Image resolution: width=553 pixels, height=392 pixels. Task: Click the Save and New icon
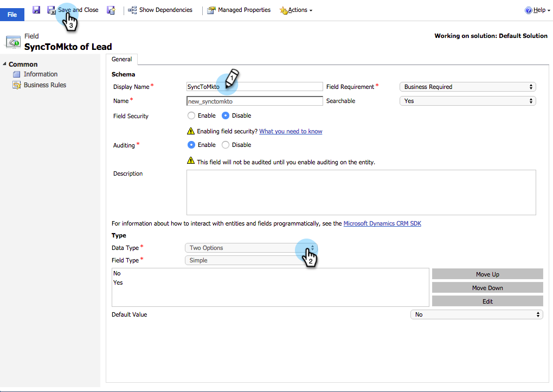pos(111,10)
